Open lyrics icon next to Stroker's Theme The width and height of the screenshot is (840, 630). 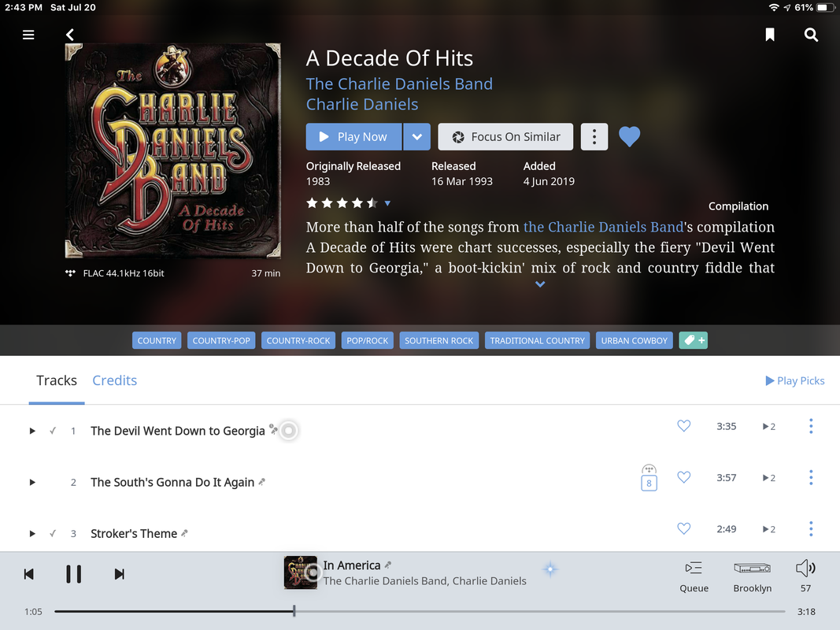184,533
